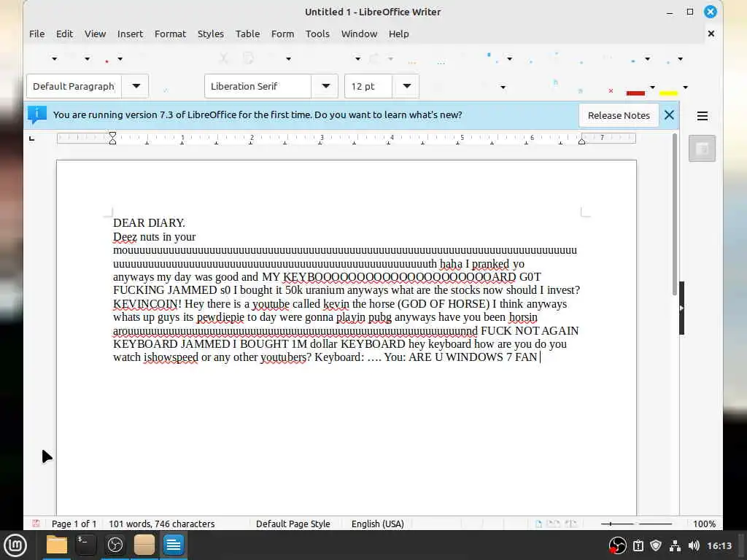The width and height of the screenshot is (747, 560).
Task: Switch to multiple-page view in the status bar
Action: 553,524
